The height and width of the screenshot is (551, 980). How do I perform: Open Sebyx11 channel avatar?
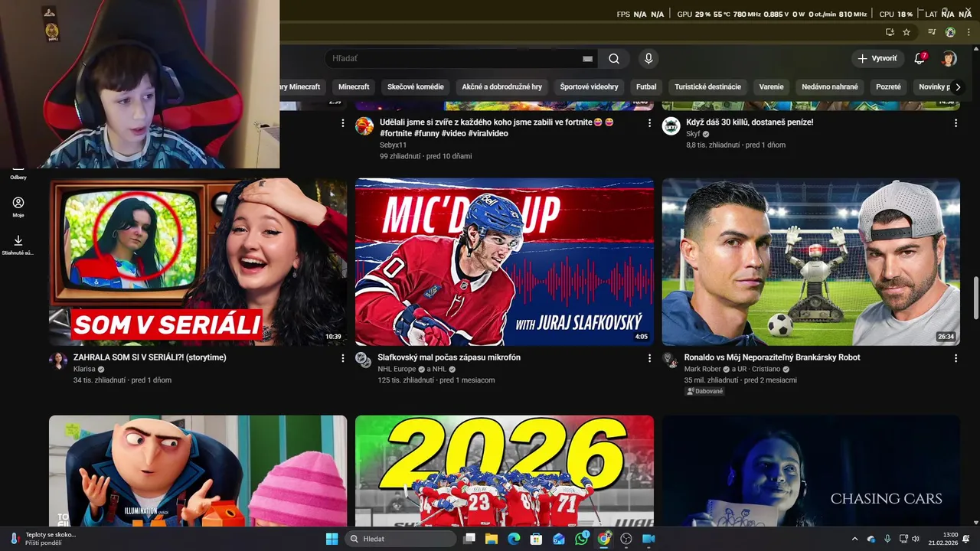click(364, 126)
